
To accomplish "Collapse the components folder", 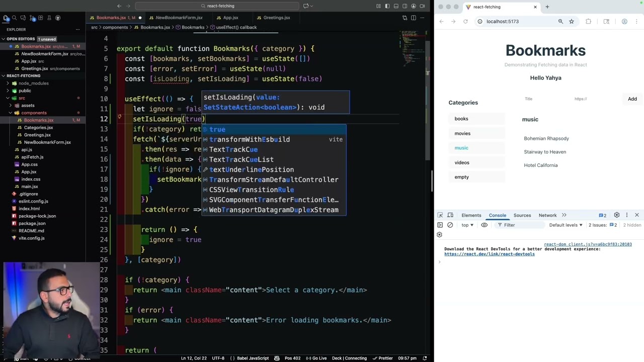I will pyautogui.click(x=34, y=113).
